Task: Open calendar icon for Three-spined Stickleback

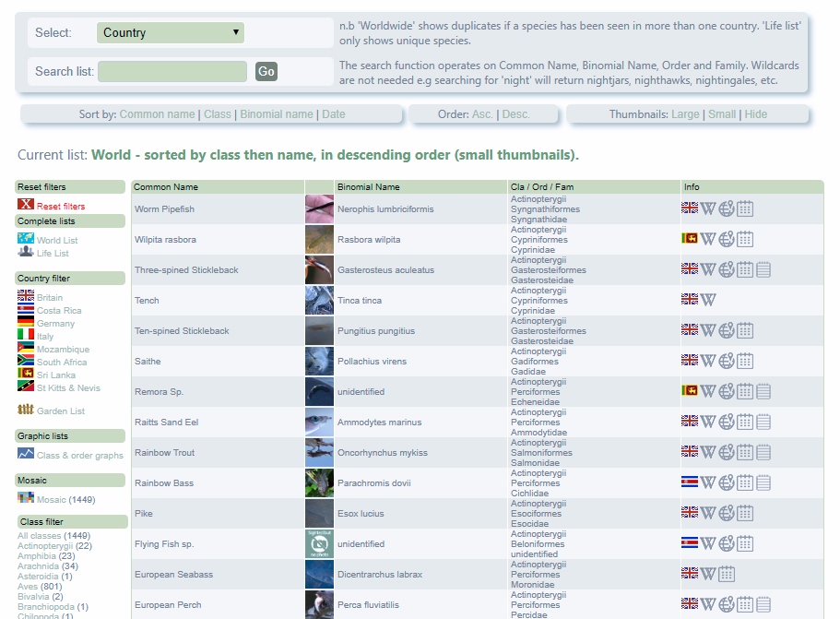Action: [745, 270]
